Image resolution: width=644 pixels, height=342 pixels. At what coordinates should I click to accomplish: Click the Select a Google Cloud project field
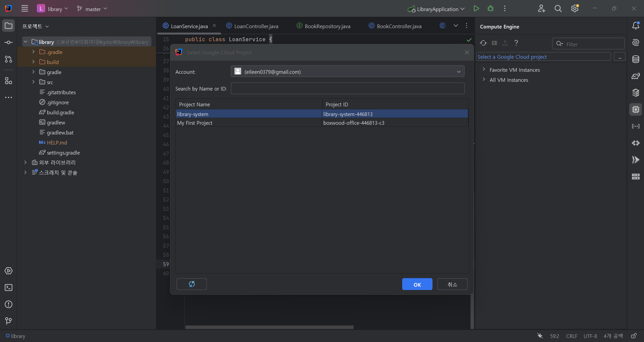pyautogui.click(x=543, y=57)
